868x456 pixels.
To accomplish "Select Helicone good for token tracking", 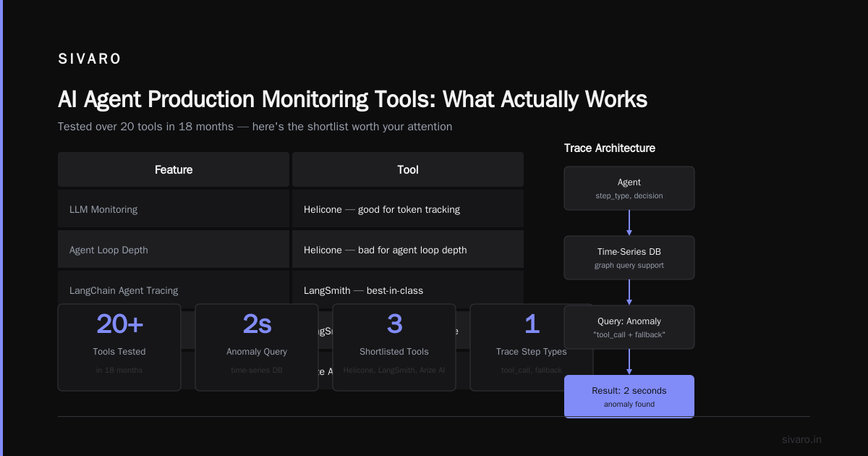I will 408,209.
